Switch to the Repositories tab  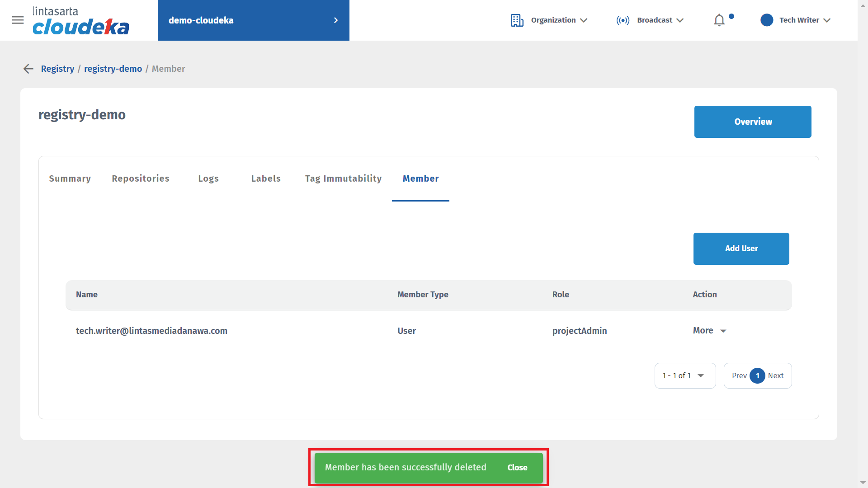141,178
